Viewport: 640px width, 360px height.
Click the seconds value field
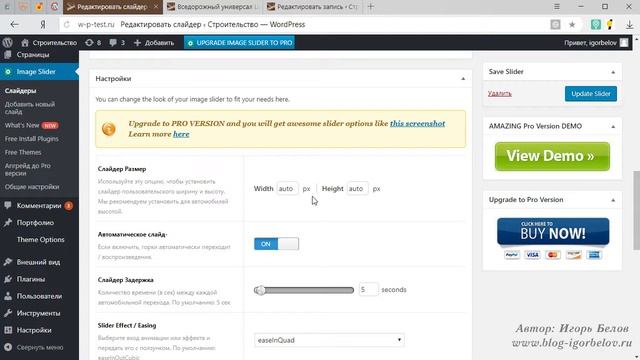pyautogui.click(x=368, y=290)
